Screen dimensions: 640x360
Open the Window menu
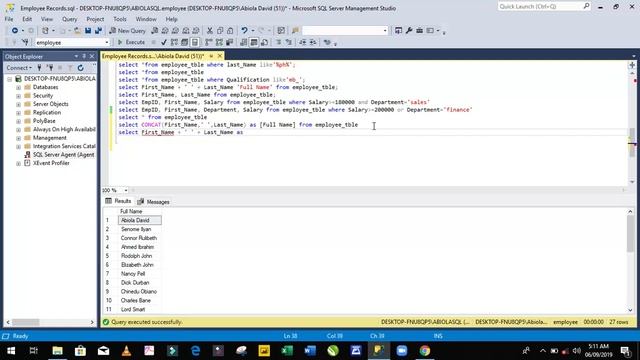(146, 19)
